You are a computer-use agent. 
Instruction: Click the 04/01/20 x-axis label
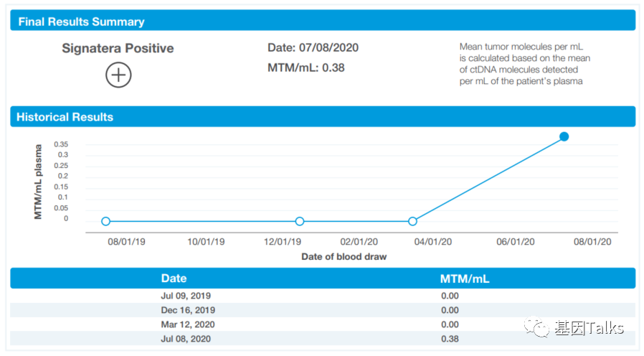433,242
